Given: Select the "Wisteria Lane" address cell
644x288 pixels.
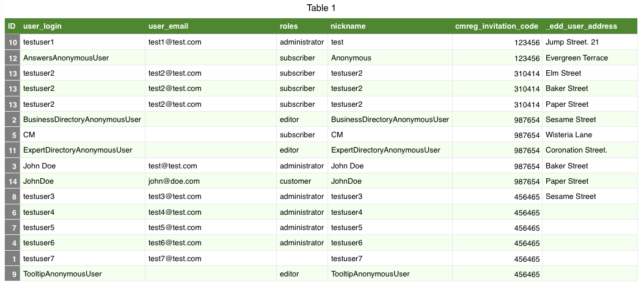Looking at the screenshot, I should (569, 135).
